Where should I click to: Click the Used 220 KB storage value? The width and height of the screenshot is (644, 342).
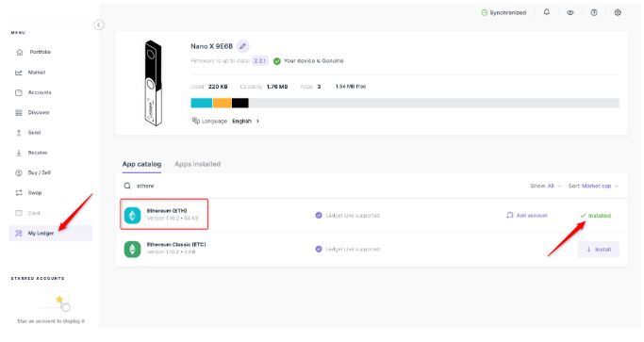(218, 87)
